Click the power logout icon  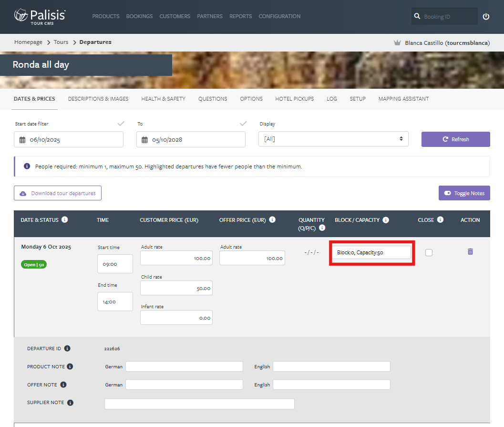[x=486, y=16]
